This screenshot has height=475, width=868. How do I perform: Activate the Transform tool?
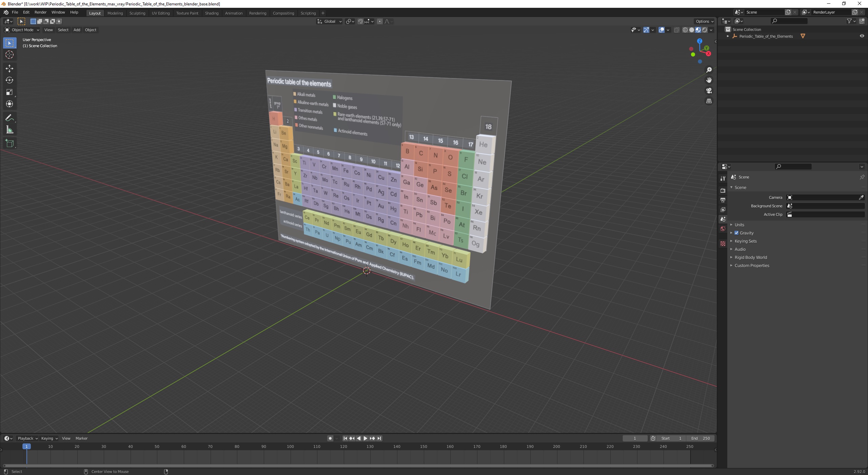tap(9, 104)
